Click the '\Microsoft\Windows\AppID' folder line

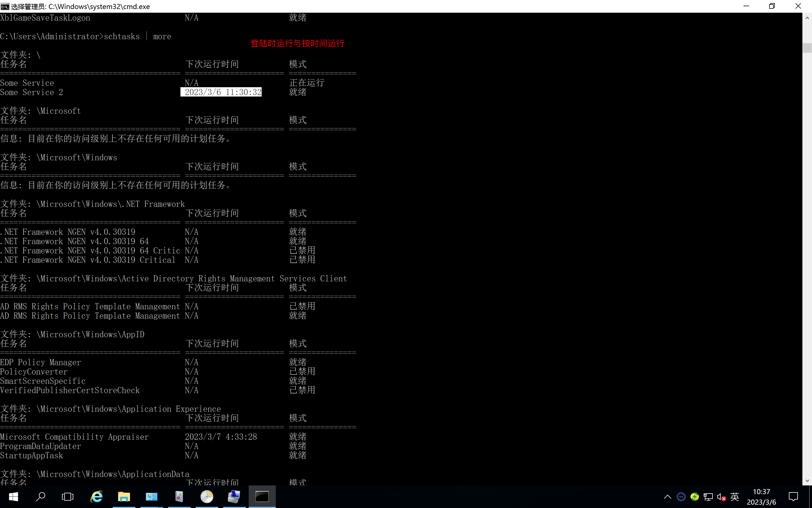point(72,334)
